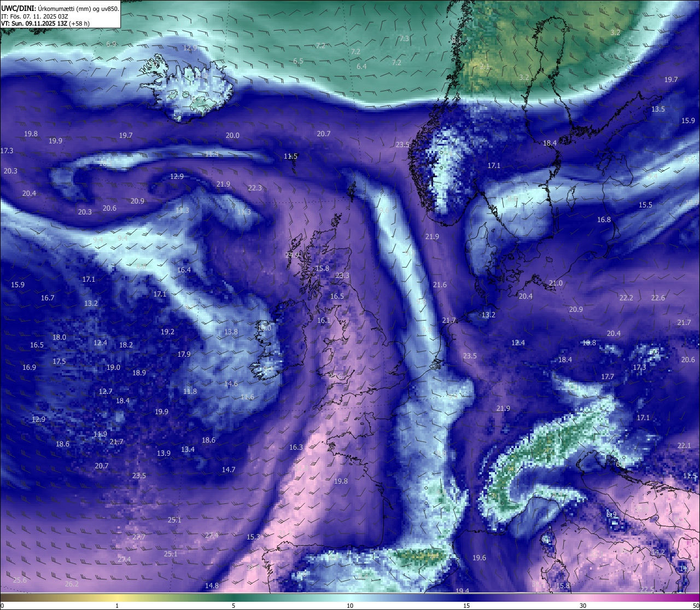Click the 'VT: Sun. 09.11.2025 13Z (+58 h)' line
Image resolution: width=700 pixels, height=610 pixels.
coord(45,24)
